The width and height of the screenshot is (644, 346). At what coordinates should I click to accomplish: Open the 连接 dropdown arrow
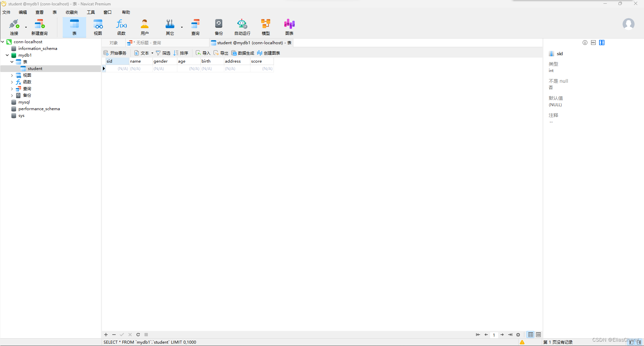[x=26, y=27]
